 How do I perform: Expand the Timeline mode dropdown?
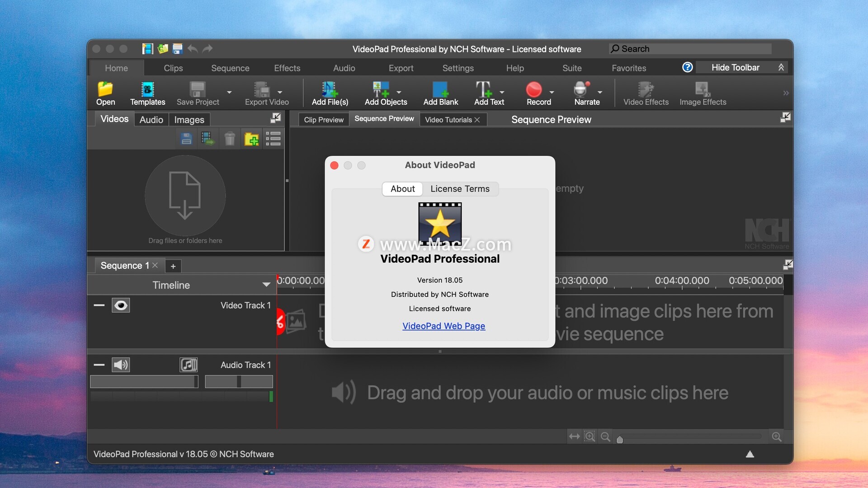[x=266, y=285]
